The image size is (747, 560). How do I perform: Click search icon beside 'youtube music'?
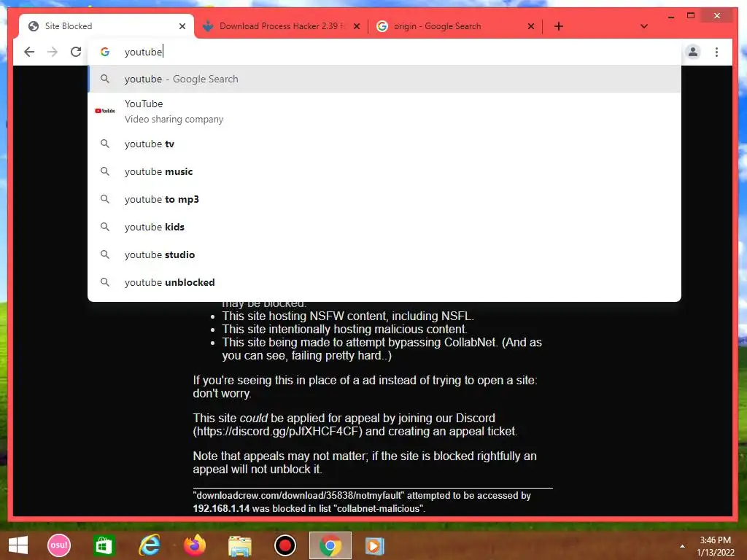click(105, 171)
